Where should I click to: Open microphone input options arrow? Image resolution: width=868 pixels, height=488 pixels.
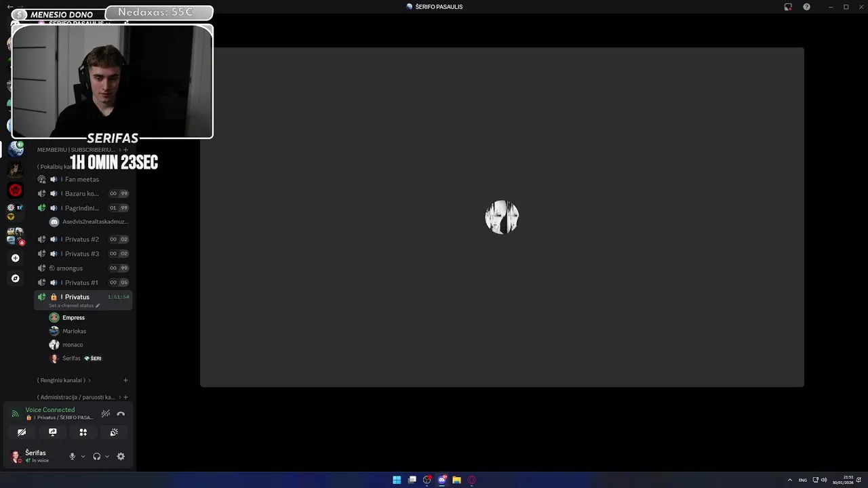click(x=83, y=456)
